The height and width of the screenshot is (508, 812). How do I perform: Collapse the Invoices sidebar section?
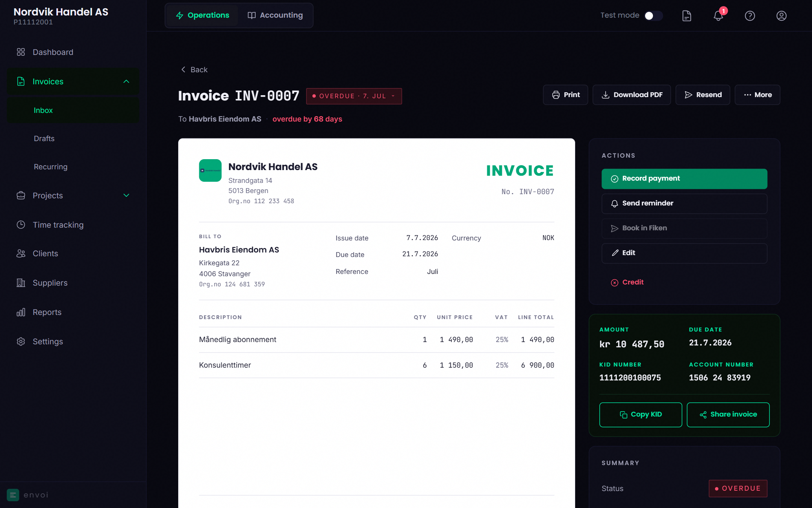click(x=126, y=81)
